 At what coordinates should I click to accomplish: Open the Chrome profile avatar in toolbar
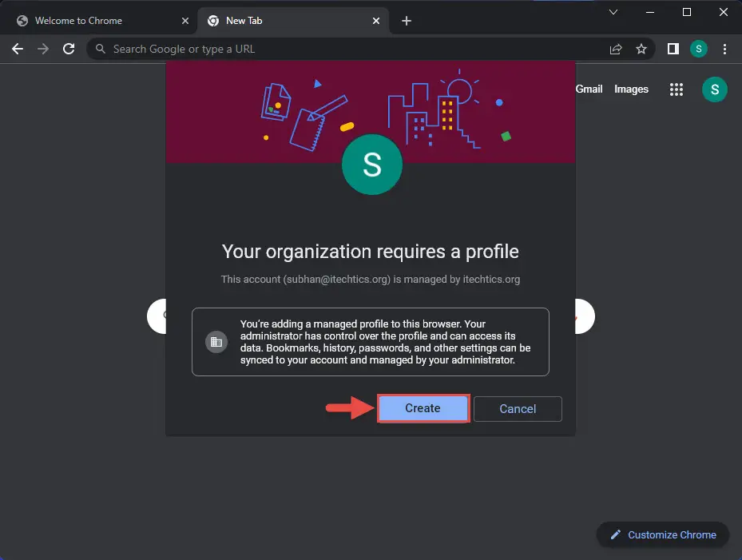pos(698,49)
